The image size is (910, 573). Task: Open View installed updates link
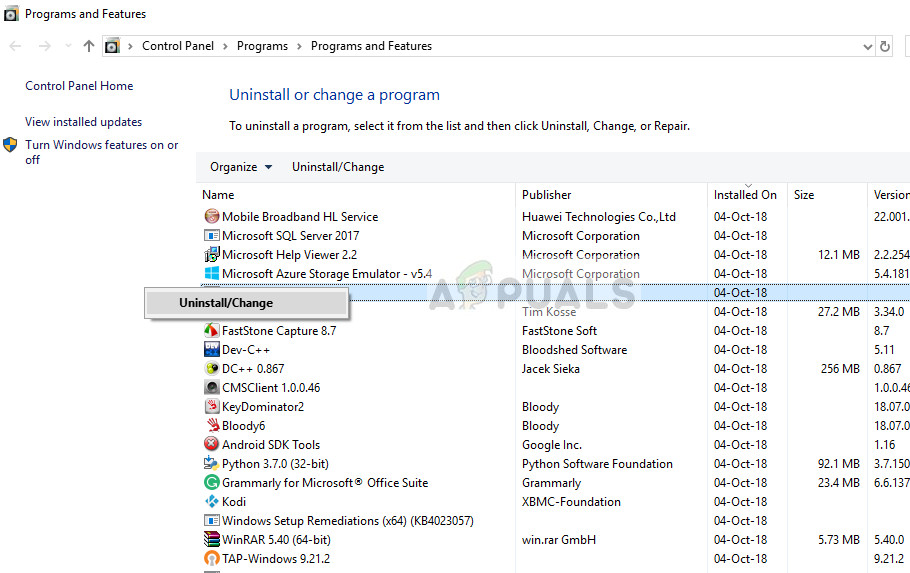click(84, 122)
